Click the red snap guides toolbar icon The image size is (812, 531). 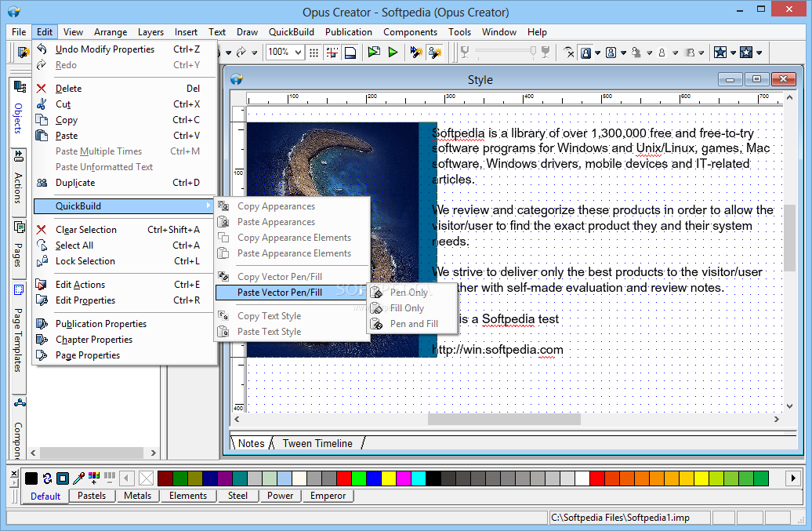pyautogui.click(x=332, y=53)
